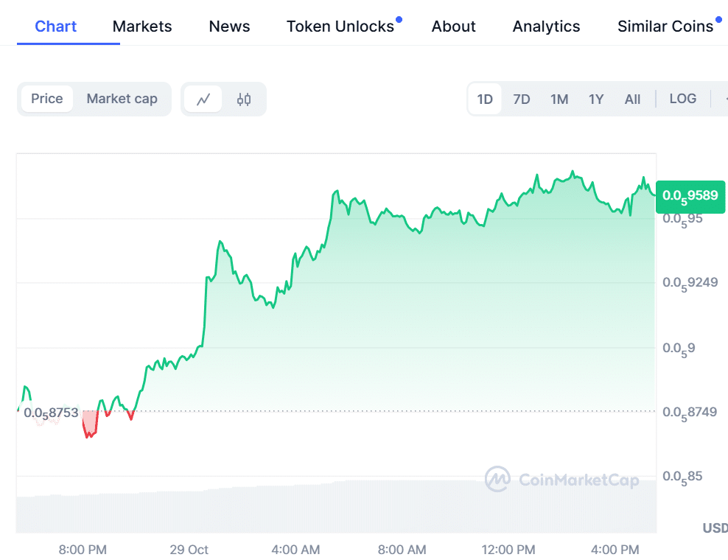Screen dimensions: 728x560
Task: Select the 7D time range
Action: (522, 99)
